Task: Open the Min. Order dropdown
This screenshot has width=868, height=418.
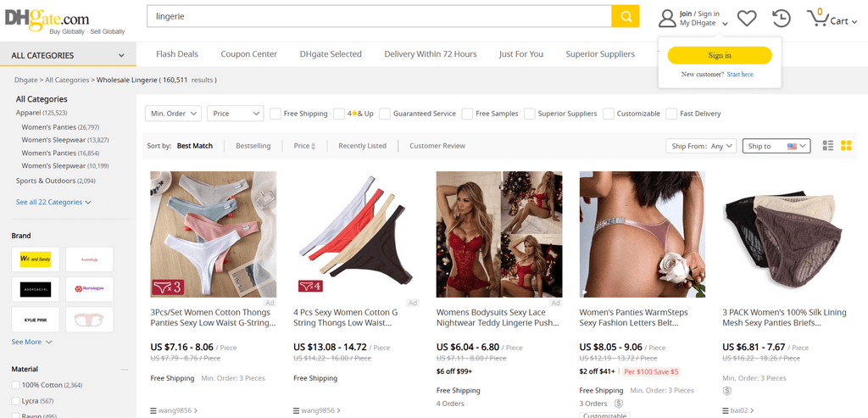Action: point(173,114)
